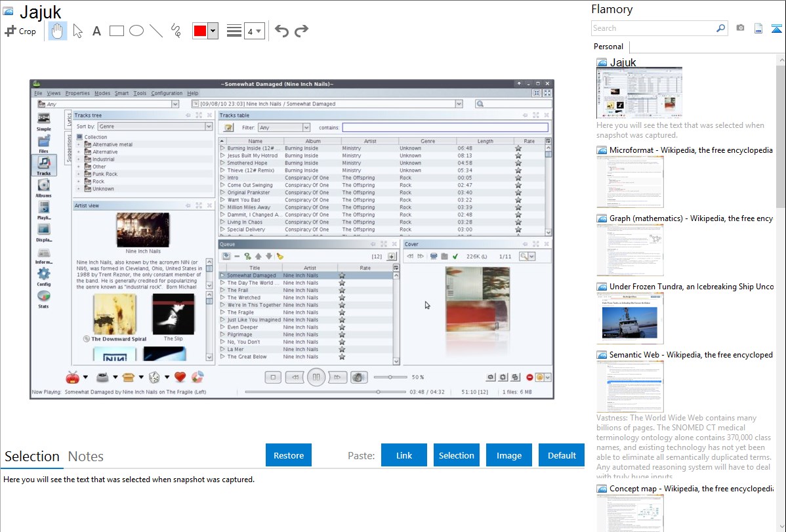
Task: Expand the Alternative metal tree node
Action: click(x=79, y=144)
